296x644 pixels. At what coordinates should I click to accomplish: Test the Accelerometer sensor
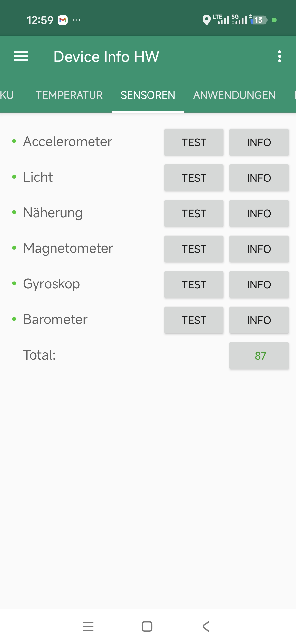(194, 142)
